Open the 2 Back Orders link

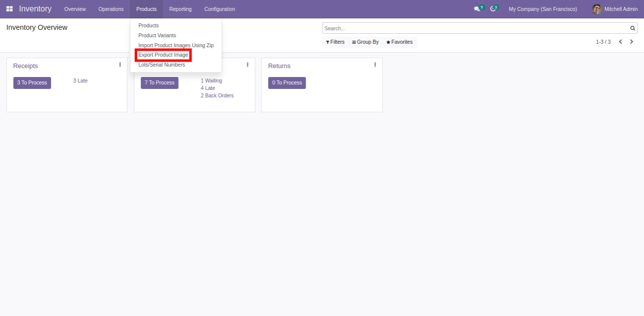coord(217,95)
